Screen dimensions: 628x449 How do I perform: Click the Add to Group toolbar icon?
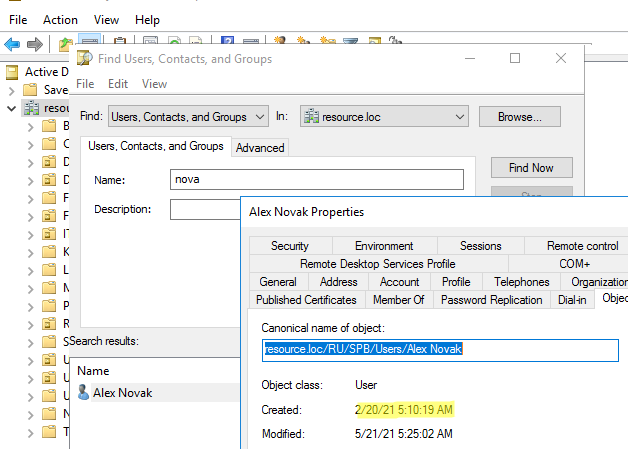[395, 40]
